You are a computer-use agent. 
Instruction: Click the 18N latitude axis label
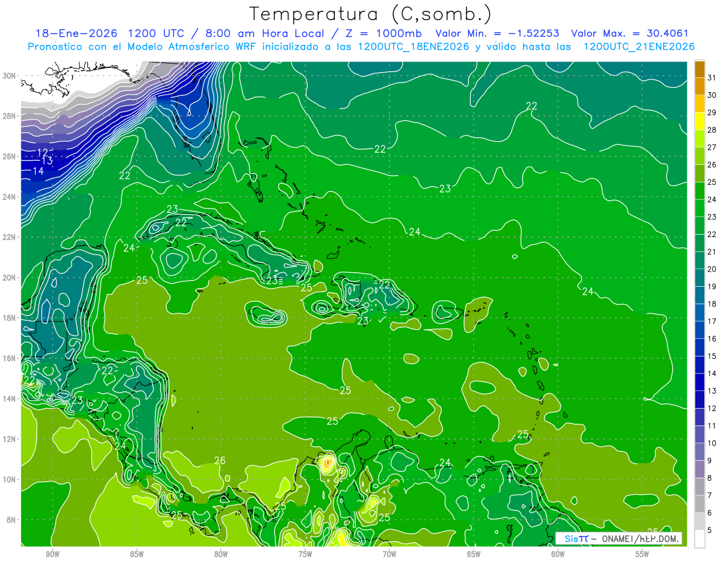click(10, 318)
